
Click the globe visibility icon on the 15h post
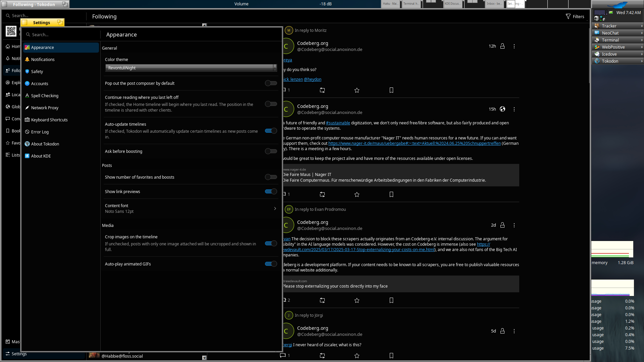(x=502, y=109)
